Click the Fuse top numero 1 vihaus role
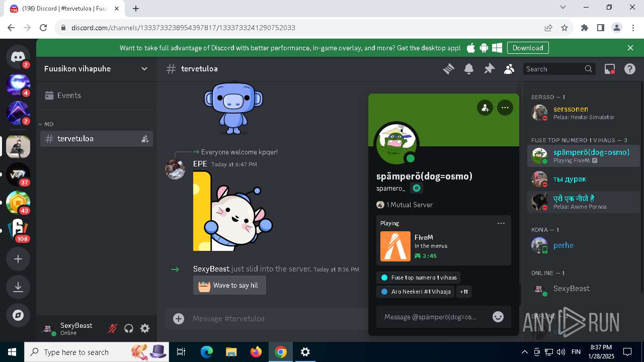Viewport: 644px width, 362px height. point(418,278)
